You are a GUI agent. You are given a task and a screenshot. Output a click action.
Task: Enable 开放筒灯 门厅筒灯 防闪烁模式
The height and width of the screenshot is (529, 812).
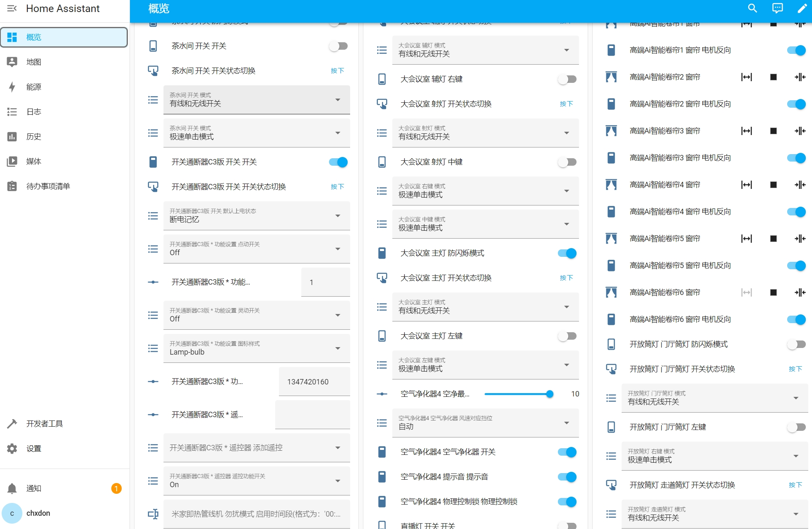(796, 344)
